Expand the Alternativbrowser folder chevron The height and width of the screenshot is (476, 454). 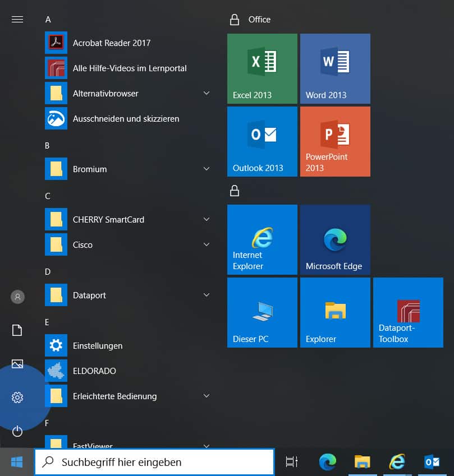point(207,93)
